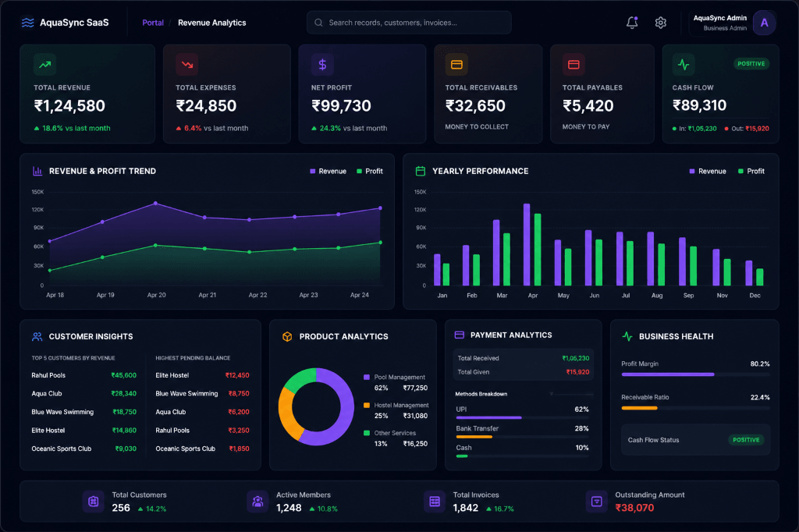Open the AquaSync Admin profile name
799x532 pixels.
point(719,18)
